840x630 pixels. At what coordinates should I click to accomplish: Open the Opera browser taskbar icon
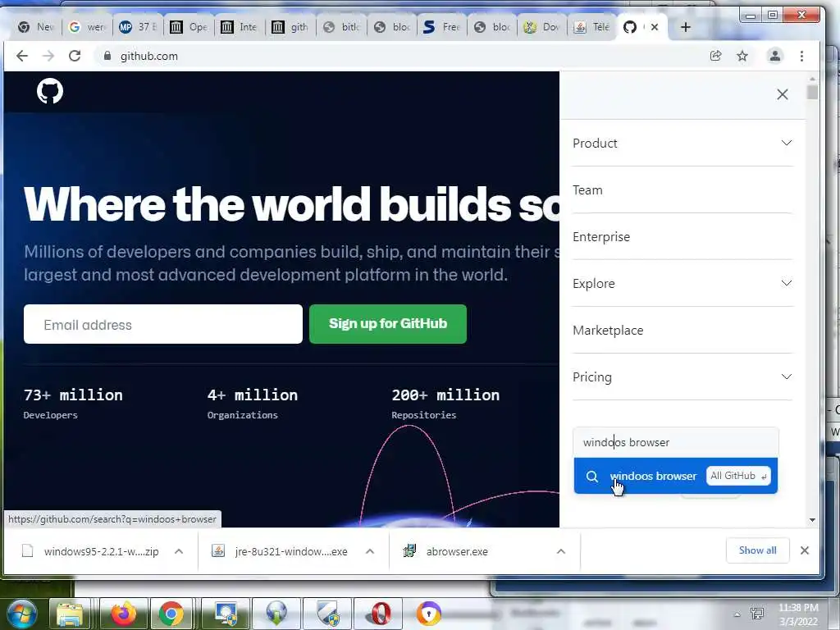click(x=380, y=614)
